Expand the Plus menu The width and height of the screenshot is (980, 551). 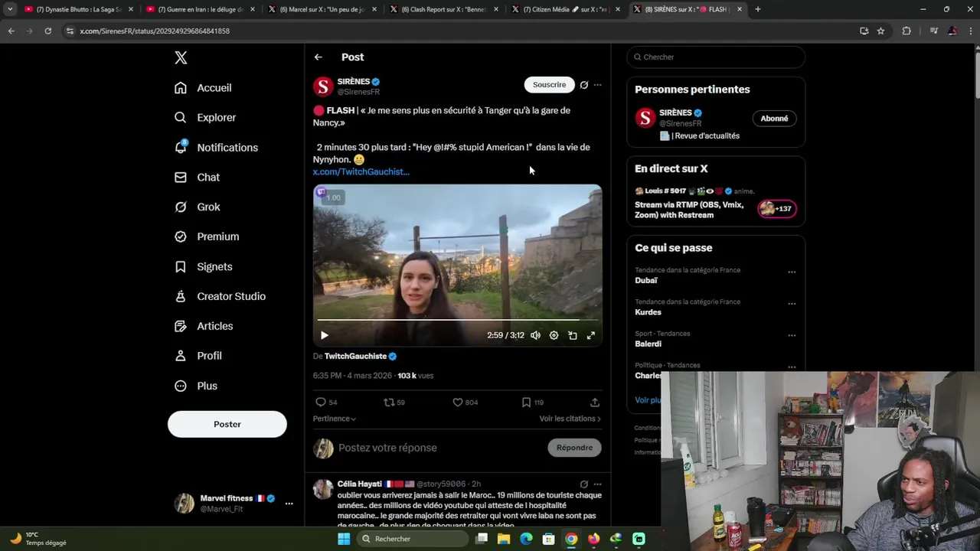196,386
